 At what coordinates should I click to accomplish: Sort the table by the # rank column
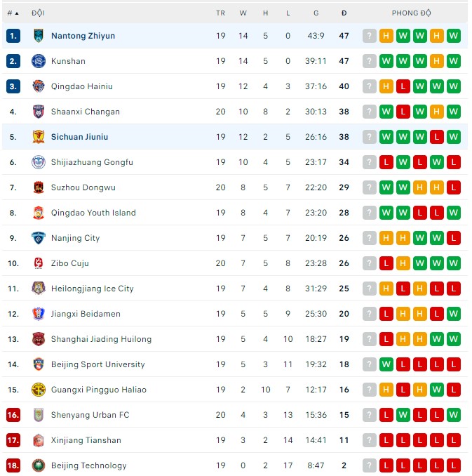point(13,13)
